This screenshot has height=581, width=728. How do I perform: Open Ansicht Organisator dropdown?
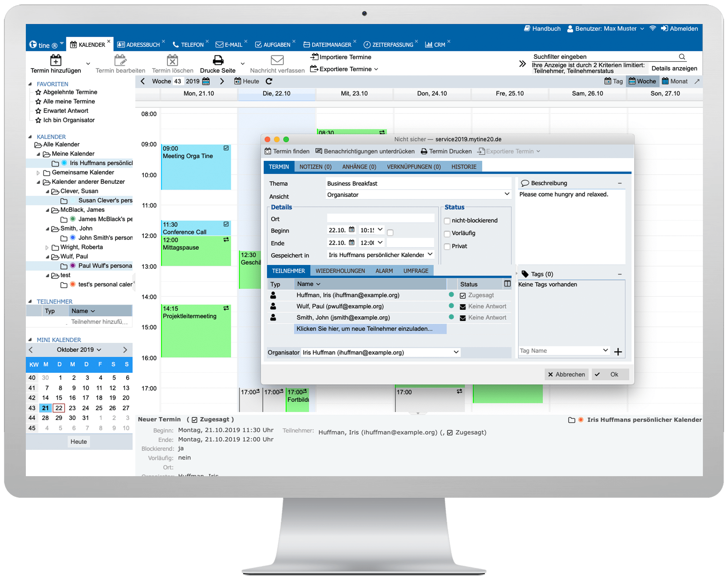pos(507,194)
